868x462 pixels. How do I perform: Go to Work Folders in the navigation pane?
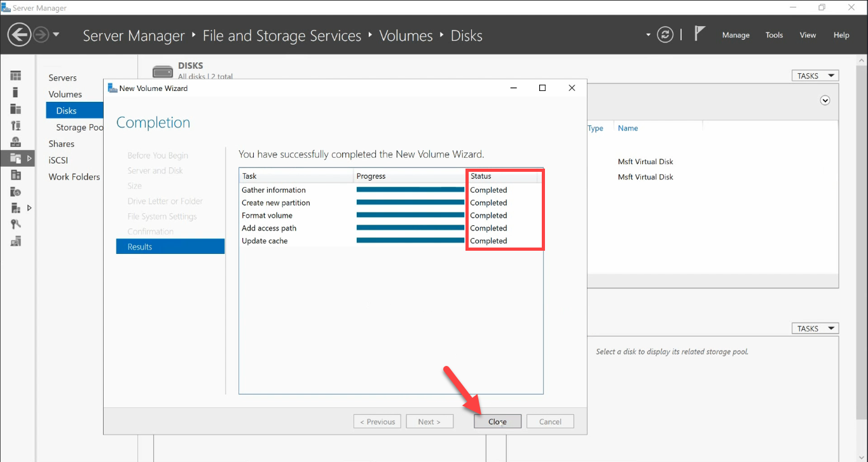(x=74, y=177)
